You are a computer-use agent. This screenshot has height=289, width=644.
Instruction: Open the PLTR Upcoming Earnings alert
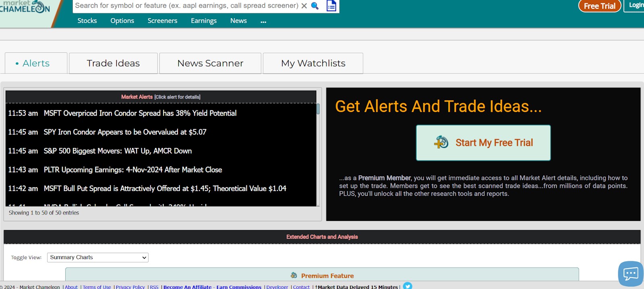tap(133, 170)
